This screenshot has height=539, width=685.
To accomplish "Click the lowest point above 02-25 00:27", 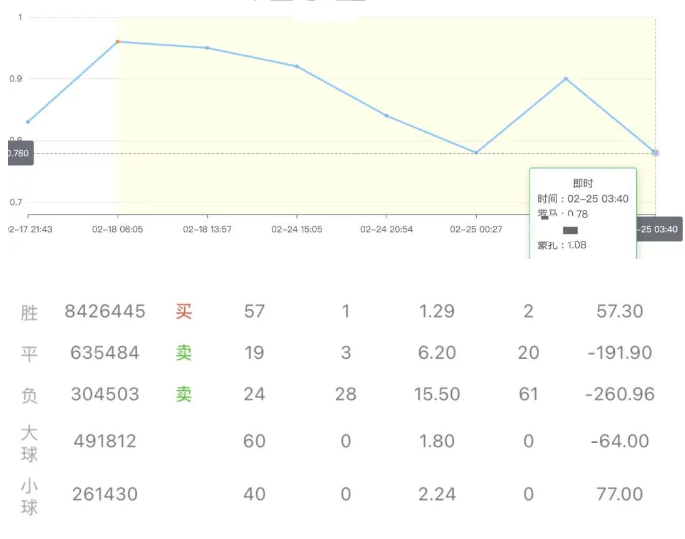I will (476, 153).
